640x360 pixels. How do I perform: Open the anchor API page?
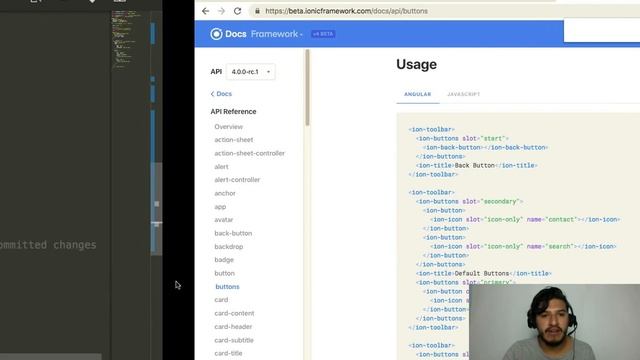pos(225,193)
